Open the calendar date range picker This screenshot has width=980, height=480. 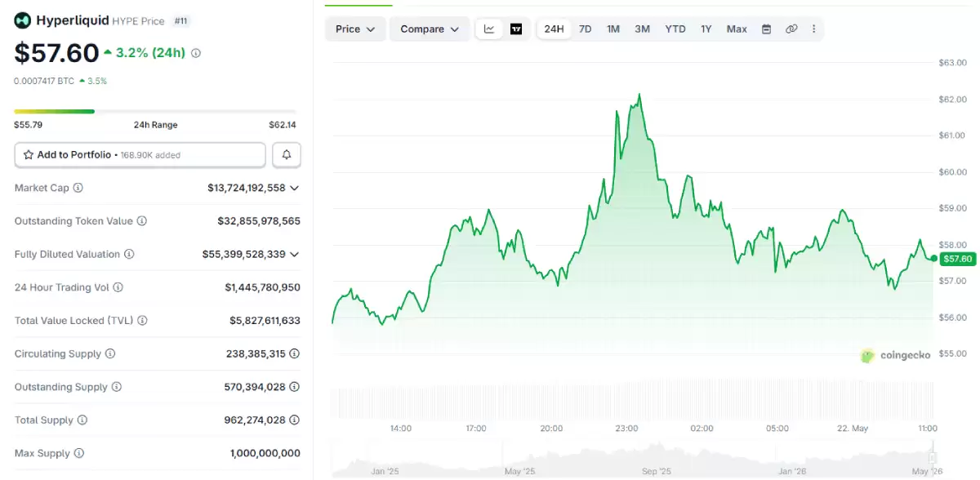click(766, 29)
